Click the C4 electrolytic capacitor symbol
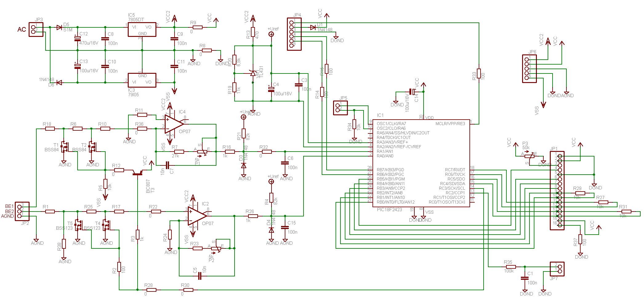This screenshot has height=297, width=644. [x=271, y=89]
